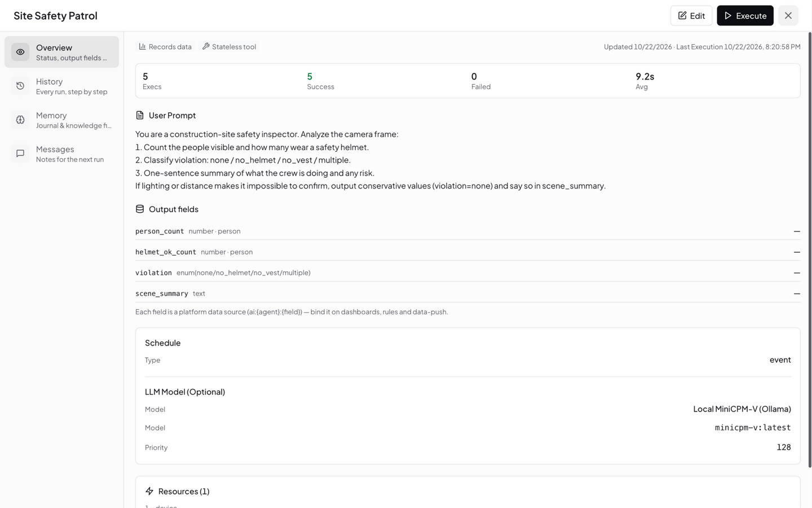Click the 0 Failed statistic

[x=481, y=81]
